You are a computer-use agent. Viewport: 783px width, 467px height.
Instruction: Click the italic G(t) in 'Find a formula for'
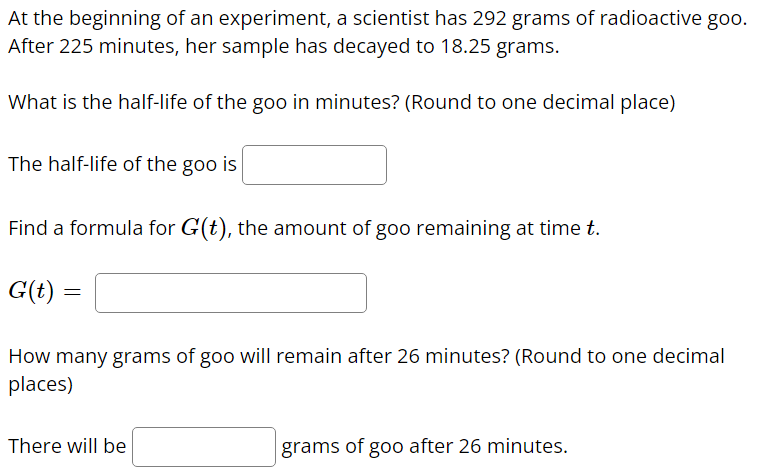[x=204, y=228]
